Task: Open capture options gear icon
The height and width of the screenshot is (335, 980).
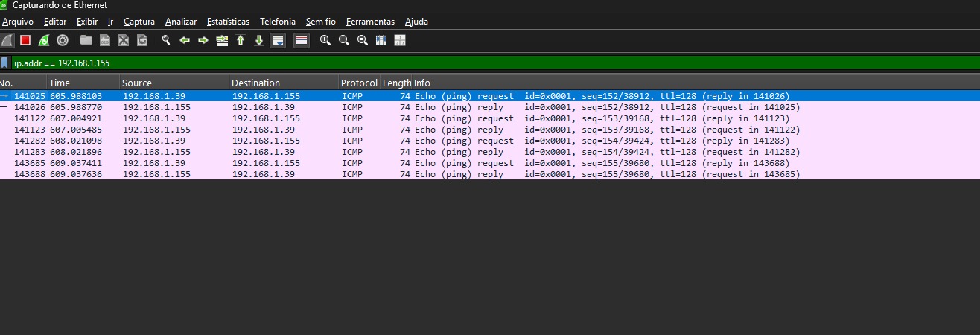Action: click(63, 40)
